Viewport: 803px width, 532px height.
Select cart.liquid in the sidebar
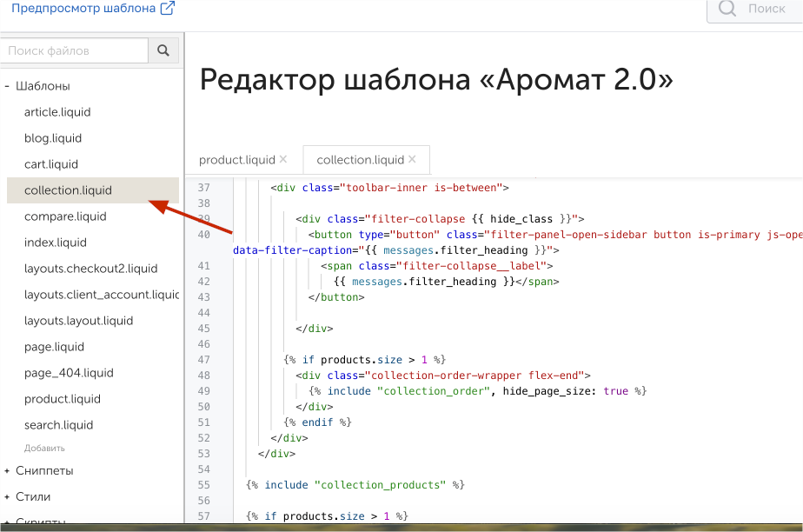51,164
